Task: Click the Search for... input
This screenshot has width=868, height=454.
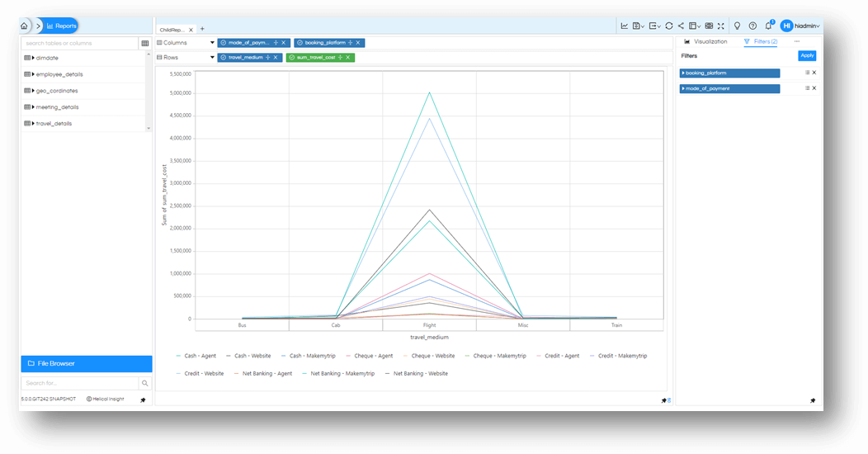Action: [80, 383]
